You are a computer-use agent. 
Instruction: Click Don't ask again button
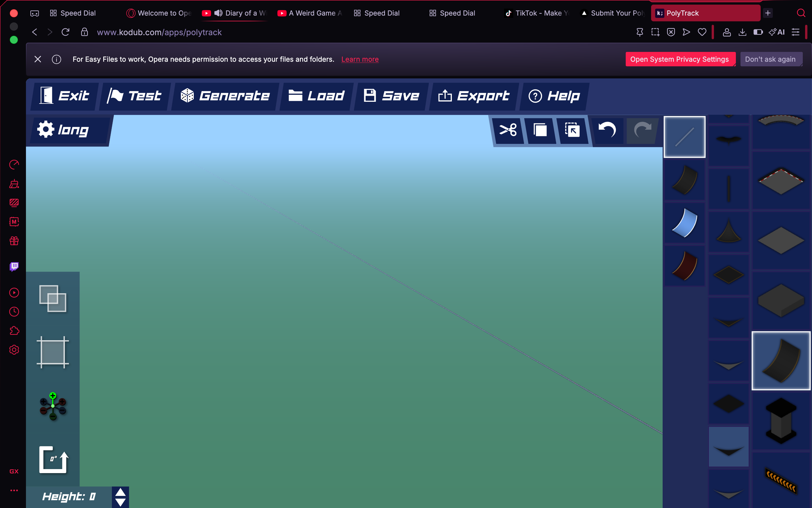[771, 59]
